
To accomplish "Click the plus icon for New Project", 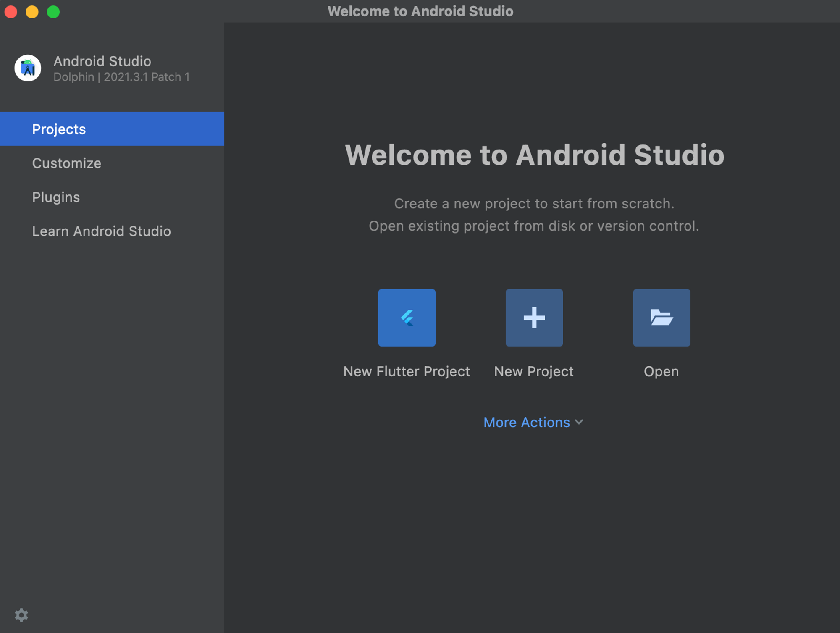I will pos(534,318).
